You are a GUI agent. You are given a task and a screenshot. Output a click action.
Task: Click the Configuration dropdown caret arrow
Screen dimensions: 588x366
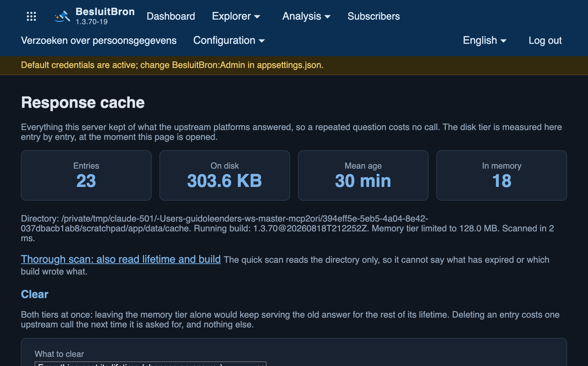(x=262, y=41)
